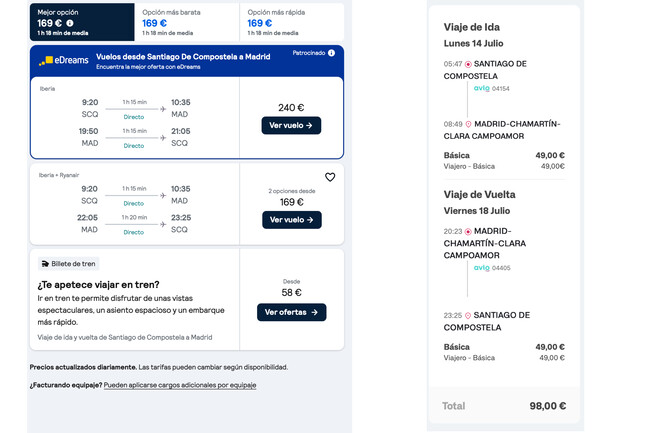The width and height of the screenshot is (650, 433).
Task: Open the additional baggage charges link
Action: point(180,385)
